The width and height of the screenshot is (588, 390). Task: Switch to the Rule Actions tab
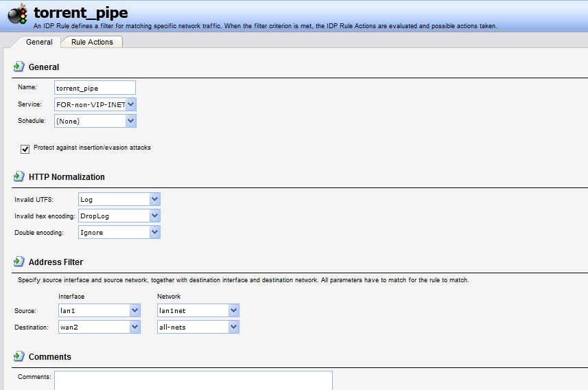click(92, 42)
